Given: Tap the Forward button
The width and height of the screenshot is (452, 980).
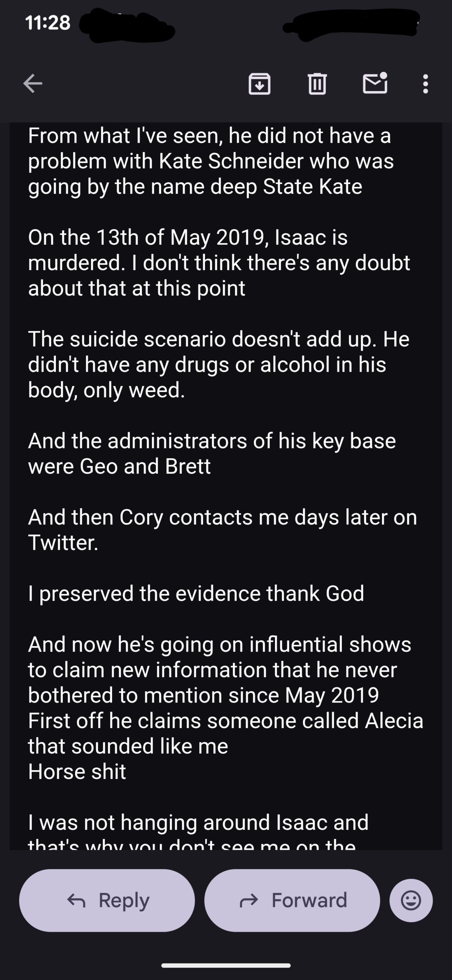Looking at the screenshot, I should tap(292, 900).
